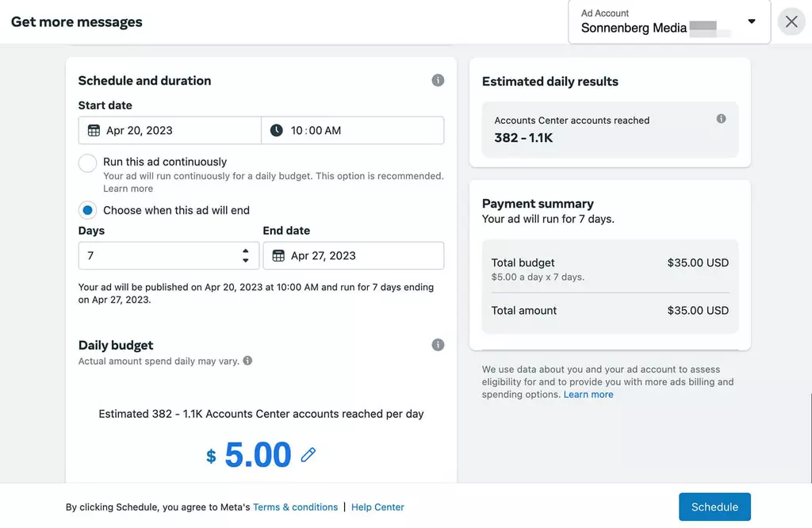Close the Get more messages dialog
The height and width of the screenshot is (528, 812).
tap(791, 22)
